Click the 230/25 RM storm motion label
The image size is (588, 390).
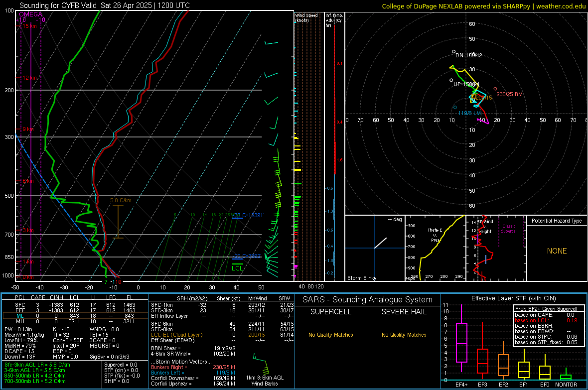(x=509, y=94)
